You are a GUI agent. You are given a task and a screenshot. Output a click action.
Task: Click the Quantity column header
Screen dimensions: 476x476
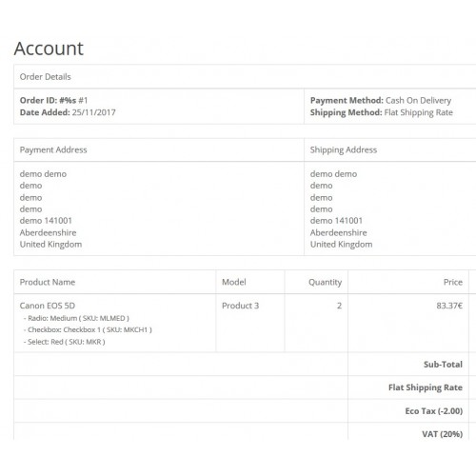pos(325,282)
